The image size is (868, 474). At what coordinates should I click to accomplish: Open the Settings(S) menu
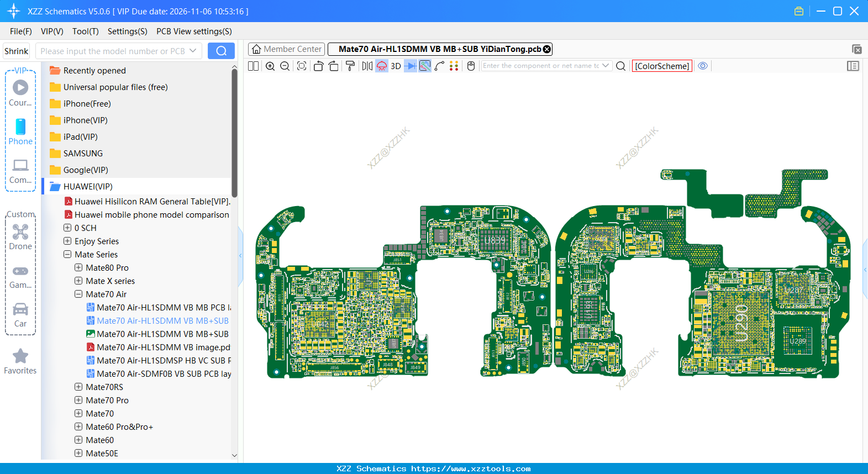(128, 31)
